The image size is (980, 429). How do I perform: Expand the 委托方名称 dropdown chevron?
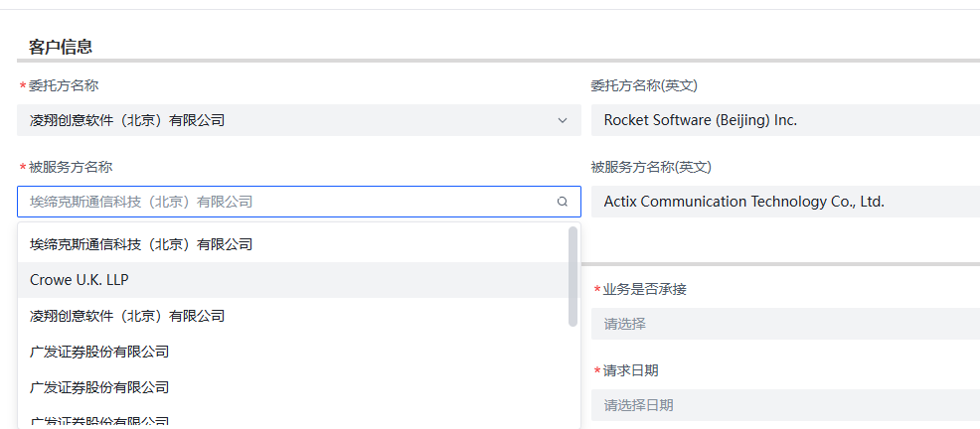[563, 120]
